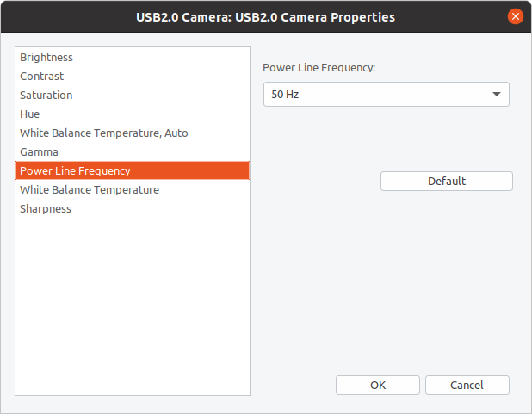Click empty area below Sharpness in list

[133, 306]
